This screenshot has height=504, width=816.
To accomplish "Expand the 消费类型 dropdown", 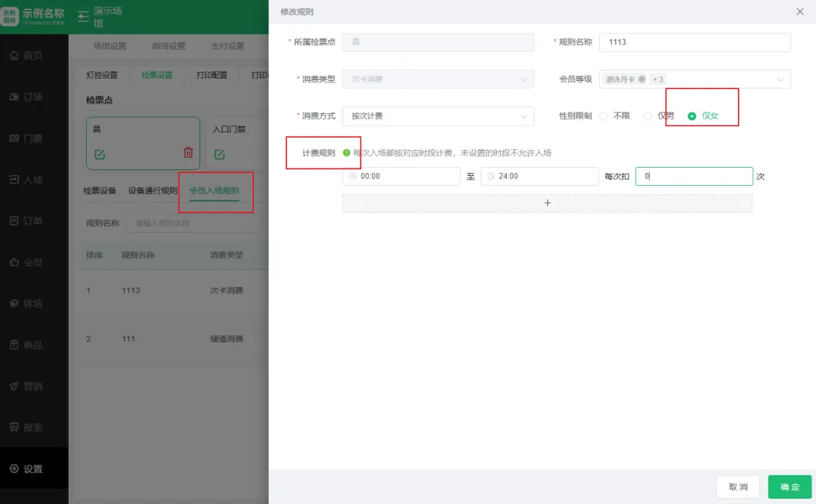I will pyautogui.click(x=438, y=79).
